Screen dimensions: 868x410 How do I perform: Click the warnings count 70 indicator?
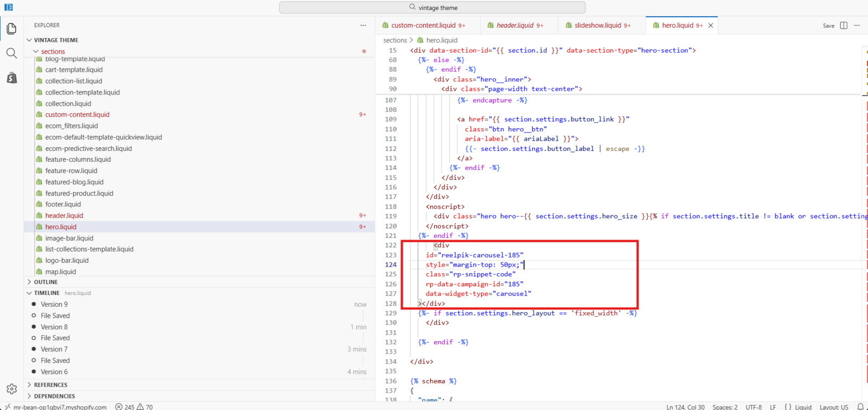coord(145,407)
